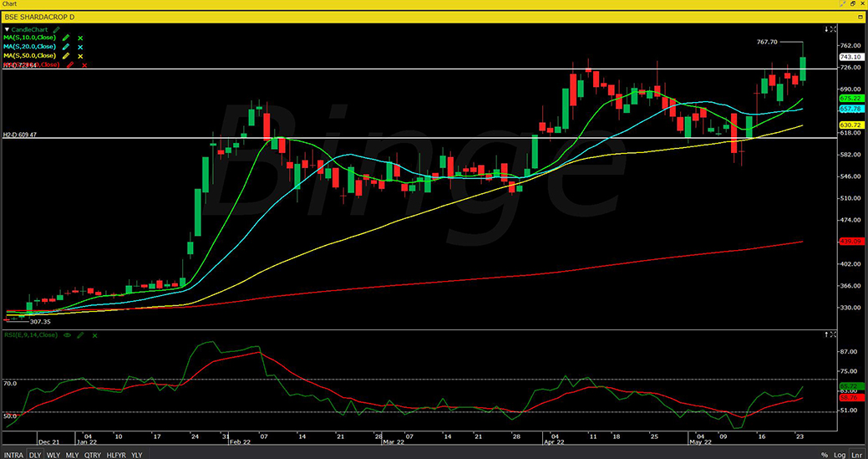
Task: Click the MA(S,50.0,Close) legend label
Action: coord(30,56)
